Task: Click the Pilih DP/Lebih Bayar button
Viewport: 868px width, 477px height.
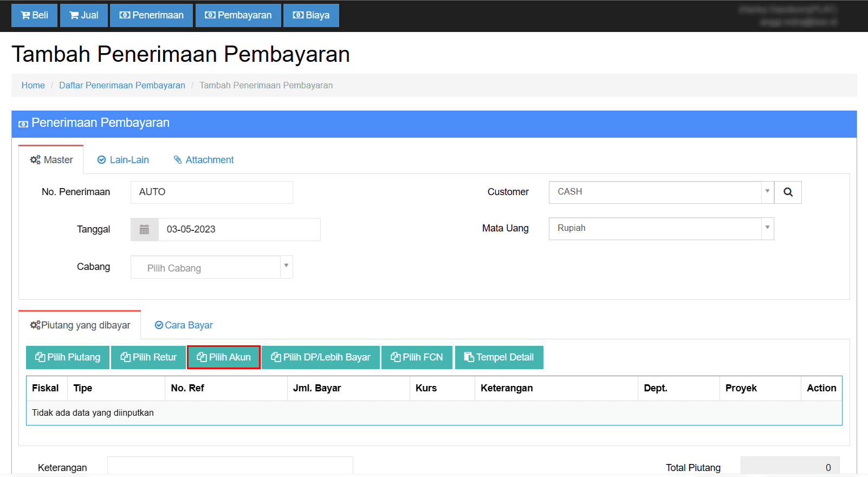Action: pyautogui.click(x=321, y=357)
